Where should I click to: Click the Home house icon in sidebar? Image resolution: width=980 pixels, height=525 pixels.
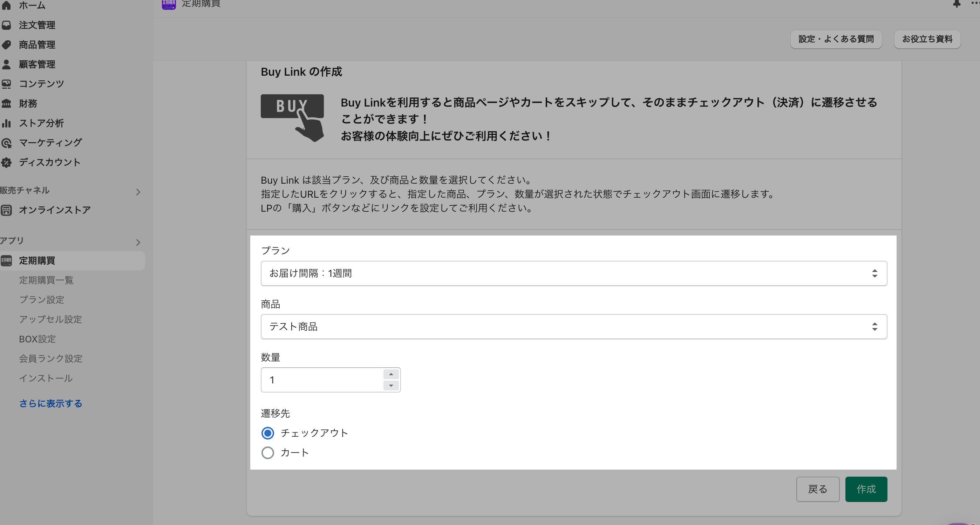(6, 5)
